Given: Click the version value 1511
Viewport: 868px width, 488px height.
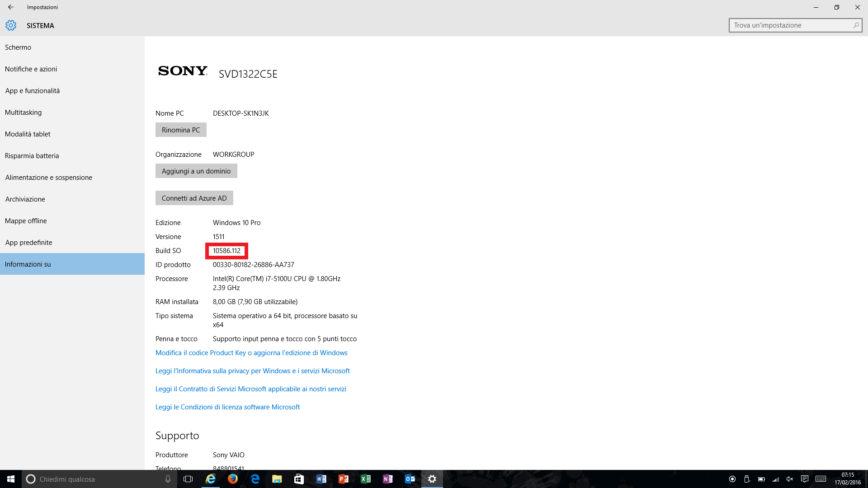Looking at the screenshot, I should tap(219, 237).
